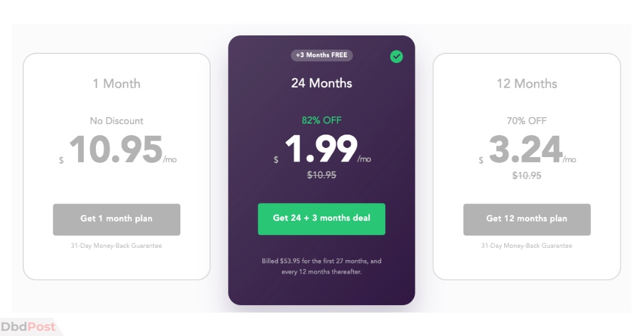Click the 70% OFF discount label
Screen dimensions: 644x336
tap(527, 121)
